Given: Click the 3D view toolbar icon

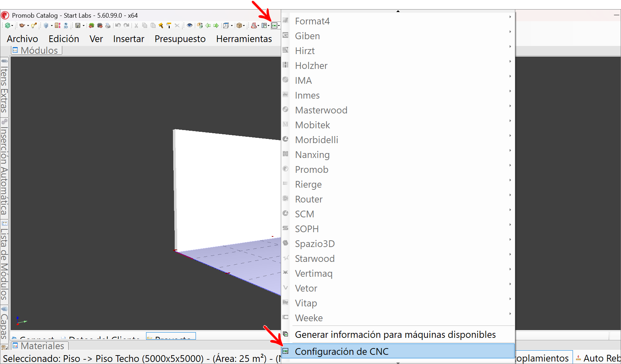Looking at the screenshot, I should pyautogui.click(x=66, y=25).
